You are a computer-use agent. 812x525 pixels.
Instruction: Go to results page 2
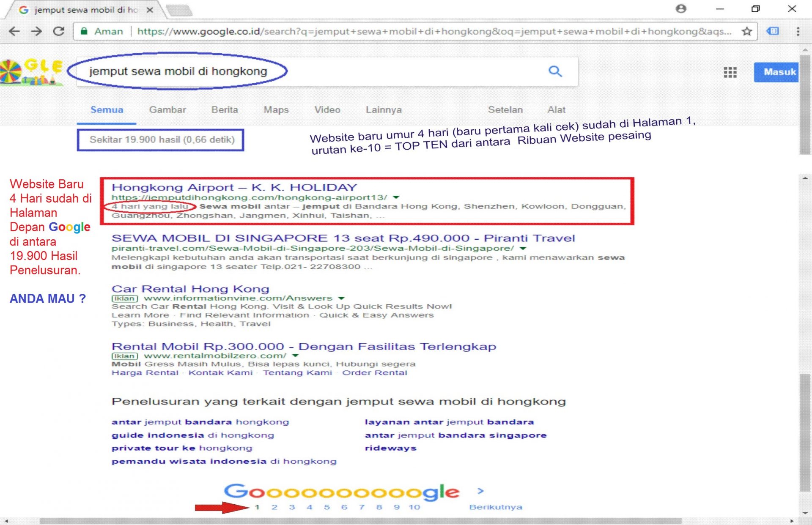pyautogui.click(x=274, y=506)
